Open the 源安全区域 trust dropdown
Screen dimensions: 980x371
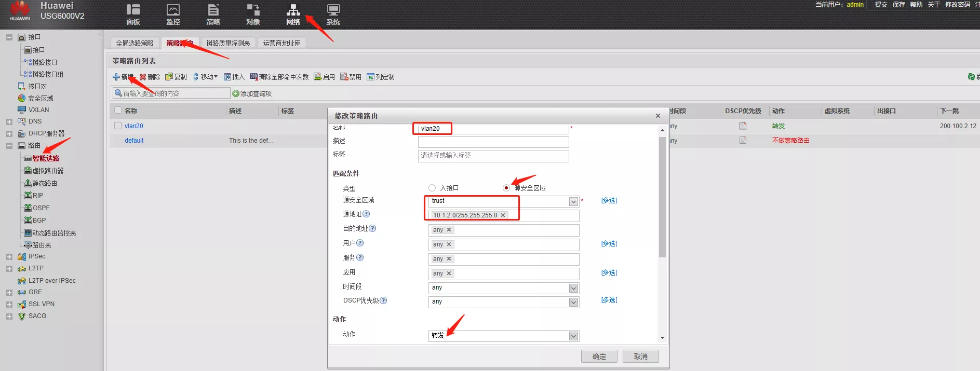573,201
